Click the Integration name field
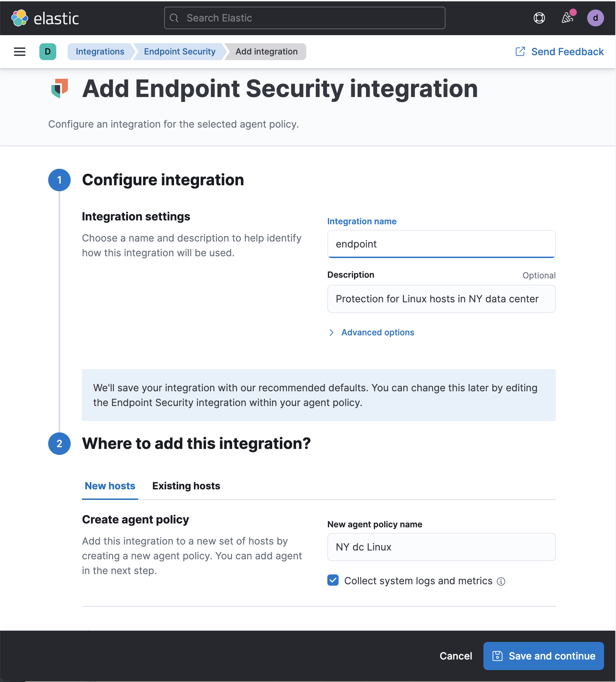The height and width of the screenshot is (682, 616). pos(441,244)
